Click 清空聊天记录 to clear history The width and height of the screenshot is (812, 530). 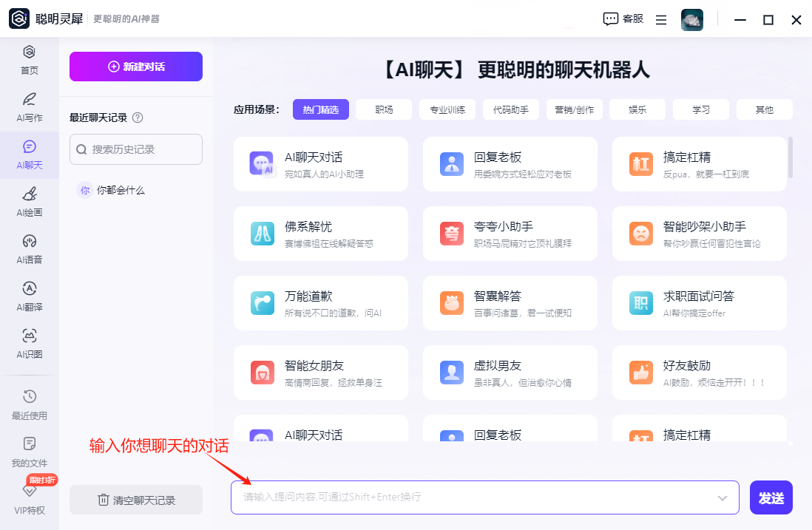coord(135,500)
